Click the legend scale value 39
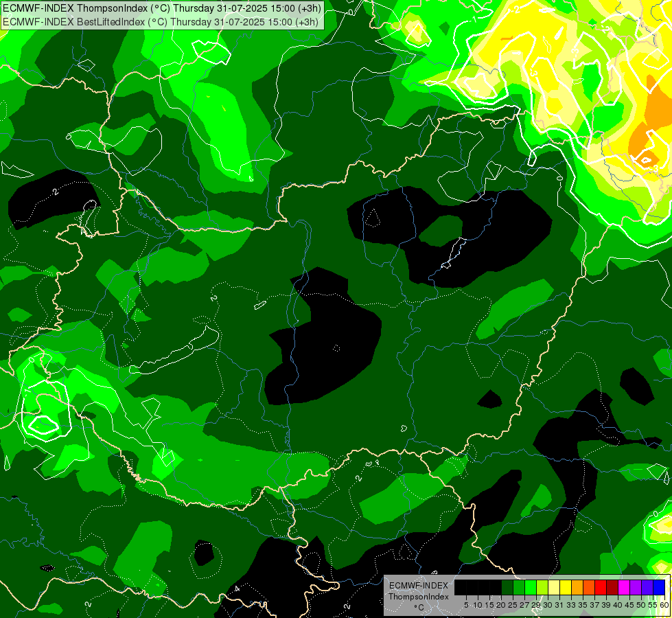This screenshot has width=672, height=618. (x=606, y=605)
